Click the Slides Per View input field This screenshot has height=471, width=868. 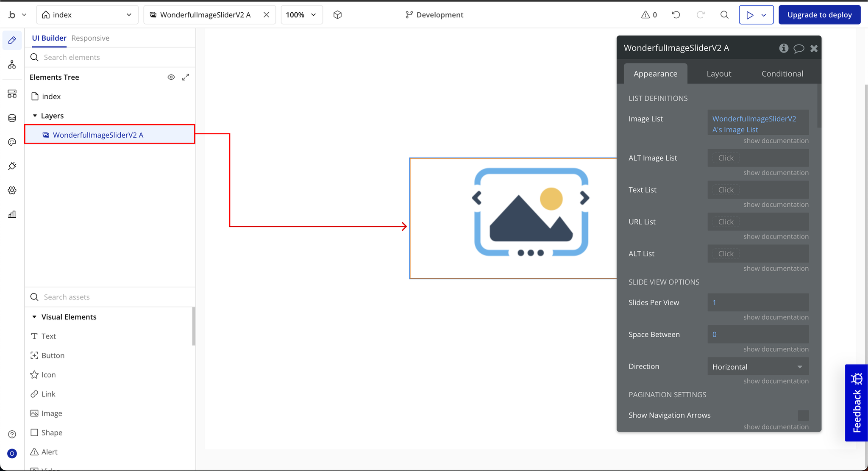(x=758, y=302)
